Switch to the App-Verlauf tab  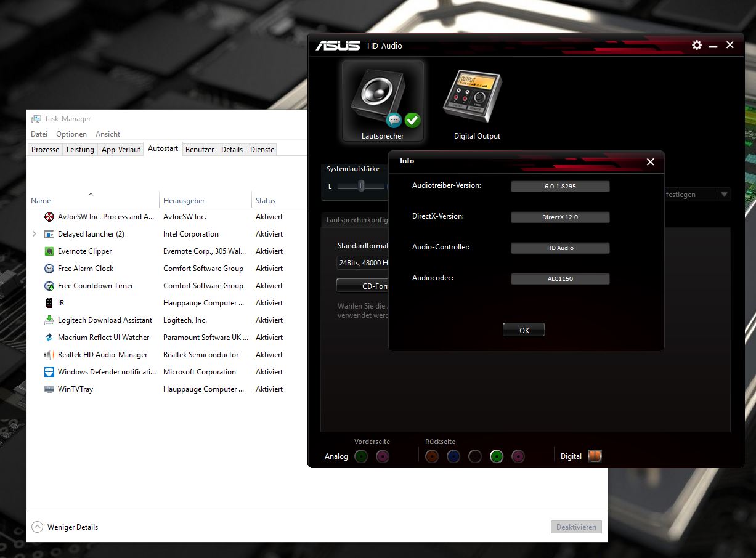point(121,150)
